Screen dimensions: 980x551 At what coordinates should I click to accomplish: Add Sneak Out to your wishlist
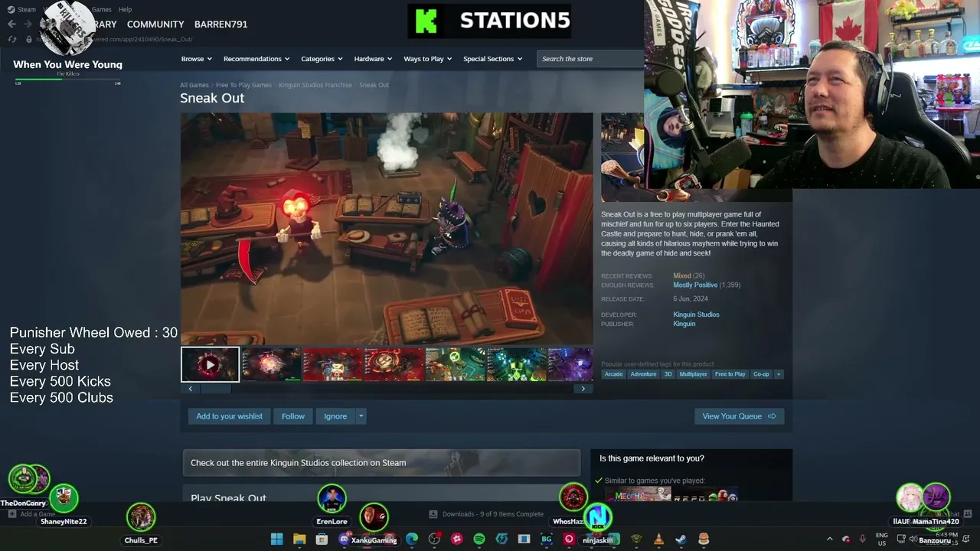229,416
